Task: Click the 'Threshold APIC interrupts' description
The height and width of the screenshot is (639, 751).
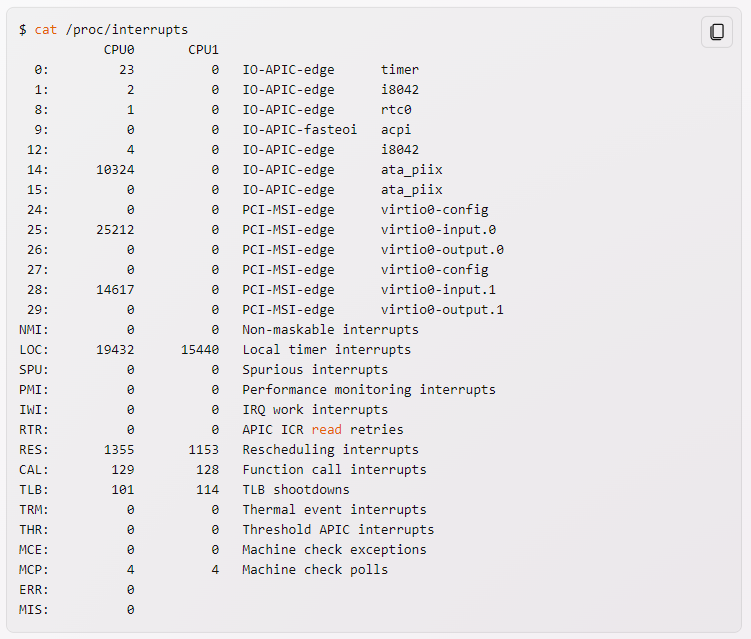Action: (338, 530)
